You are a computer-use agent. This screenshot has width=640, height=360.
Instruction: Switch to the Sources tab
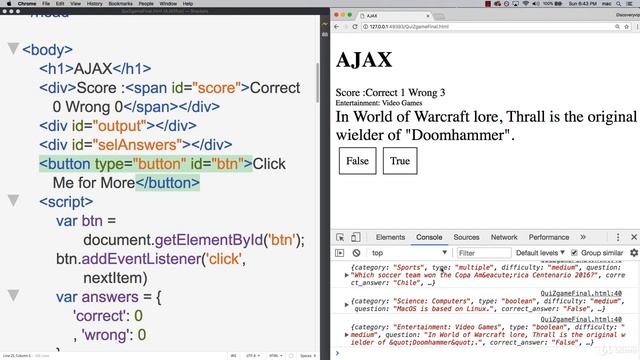click(466, 237)
